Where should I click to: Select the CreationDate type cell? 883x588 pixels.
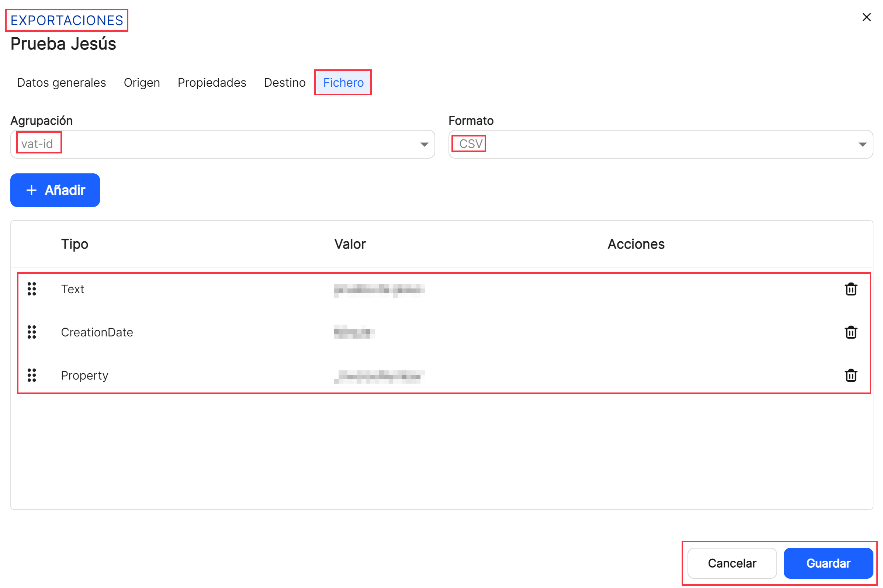97,332
